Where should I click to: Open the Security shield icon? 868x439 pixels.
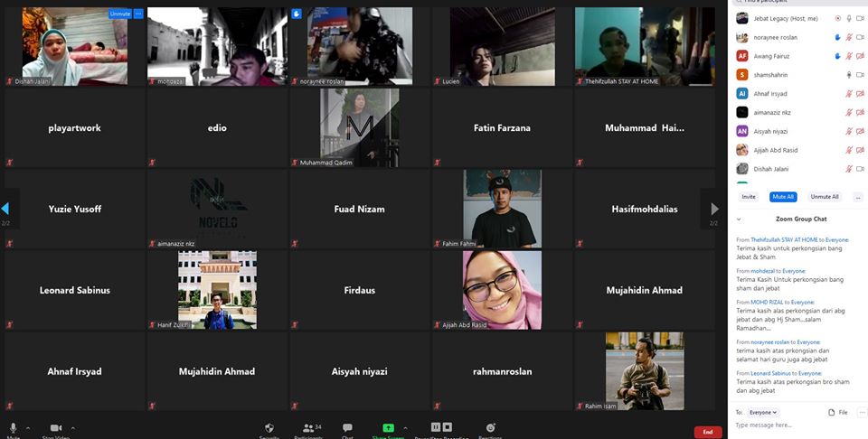(x=269, y=427)
